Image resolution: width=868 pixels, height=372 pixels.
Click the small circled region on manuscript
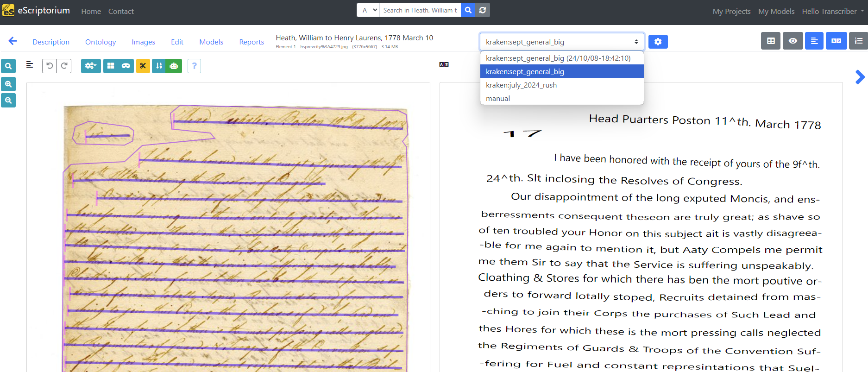coord(103,134)
